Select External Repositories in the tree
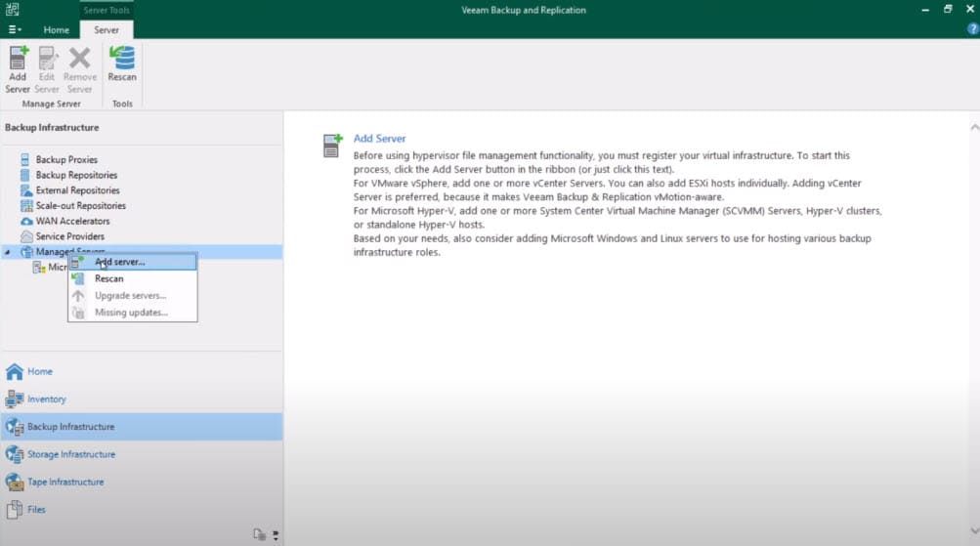The image size is (980, 546). coord(77,190)
